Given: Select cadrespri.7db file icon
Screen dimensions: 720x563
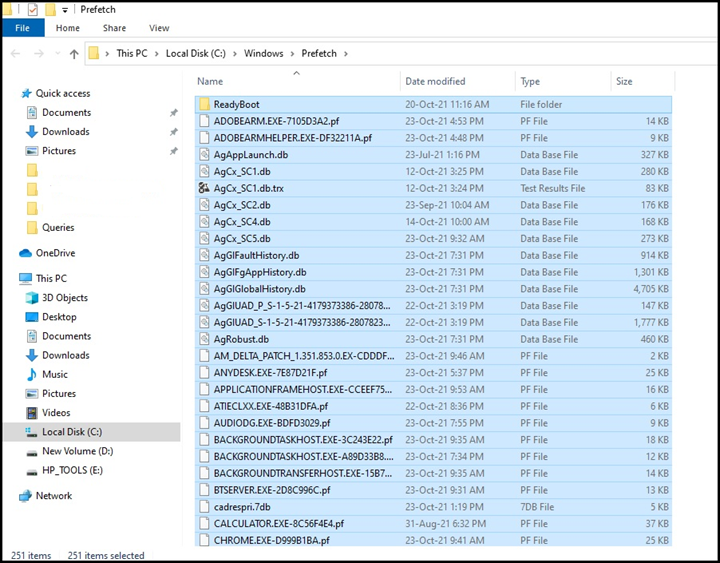Looking at the screenshot, I should tap(204, 507).
